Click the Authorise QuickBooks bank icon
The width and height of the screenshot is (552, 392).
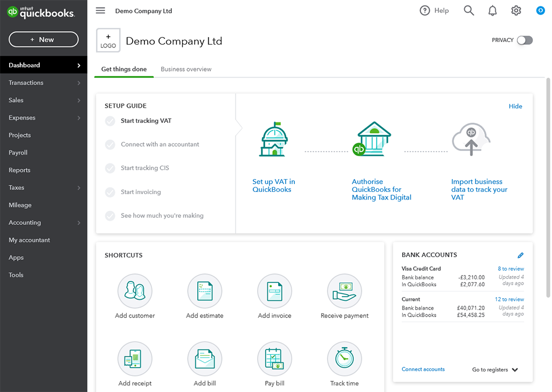(372, 139)
